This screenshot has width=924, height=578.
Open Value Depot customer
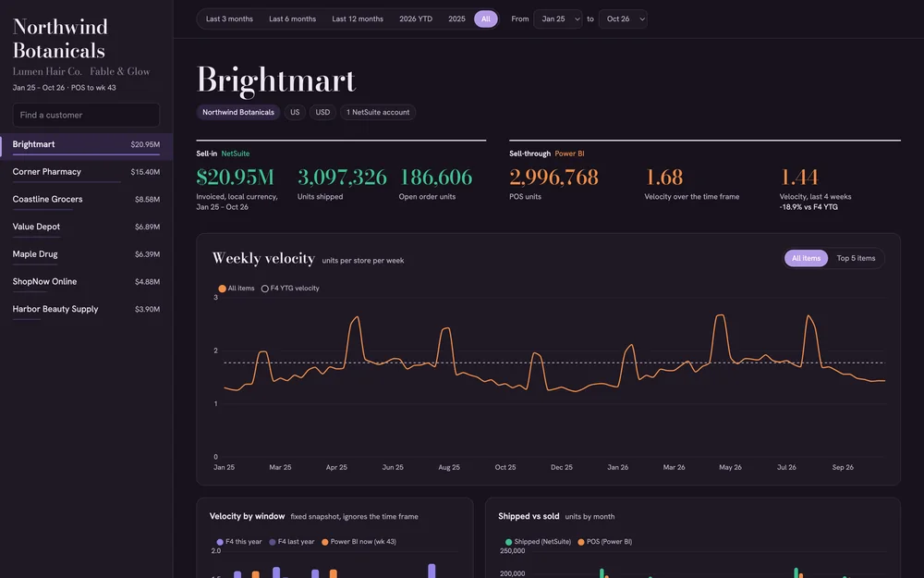pos(86,228)
